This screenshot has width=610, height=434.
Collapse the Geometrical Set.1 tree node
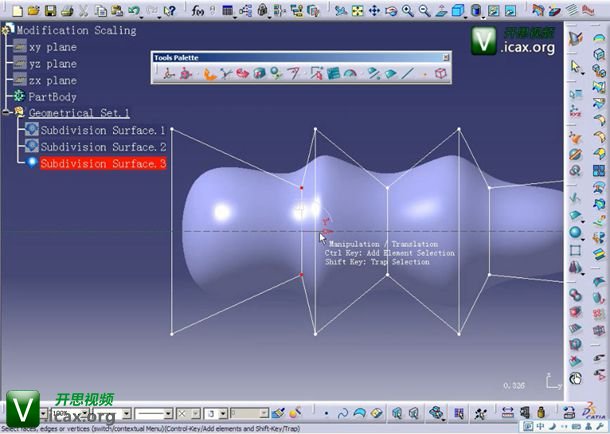pos(7,113)
